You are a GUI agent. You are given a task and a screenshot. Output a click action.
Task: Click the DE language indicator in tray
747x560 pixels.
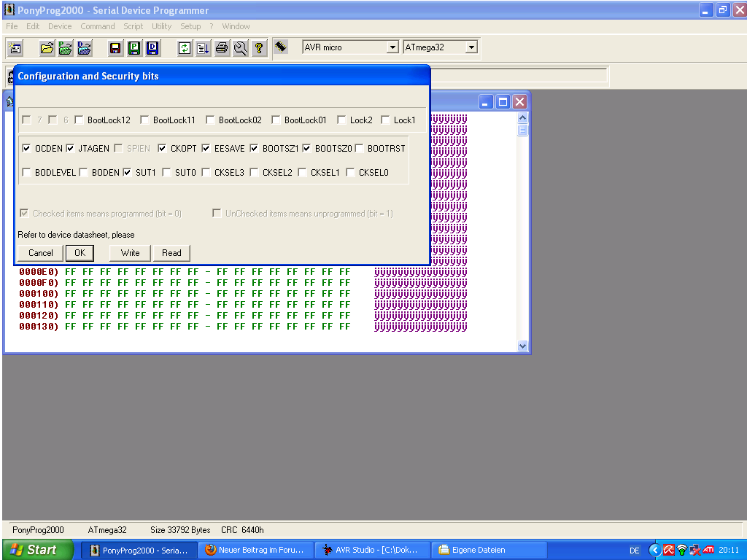635,551
